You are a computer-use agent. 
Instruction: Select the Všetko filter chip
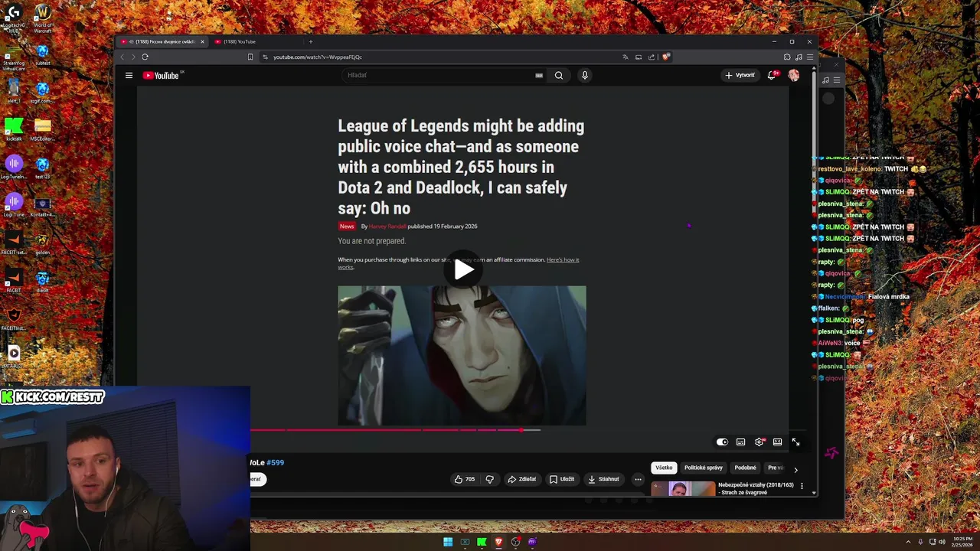664,468
